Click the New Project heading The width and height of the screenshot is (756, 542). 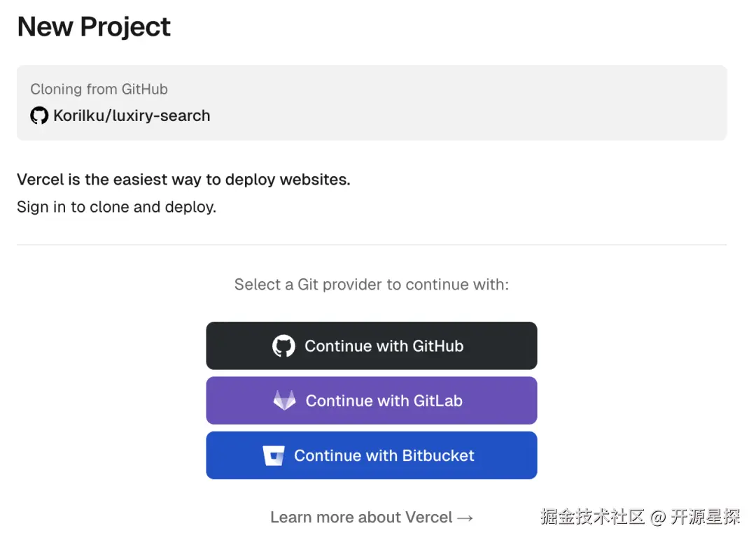point(94,27)
